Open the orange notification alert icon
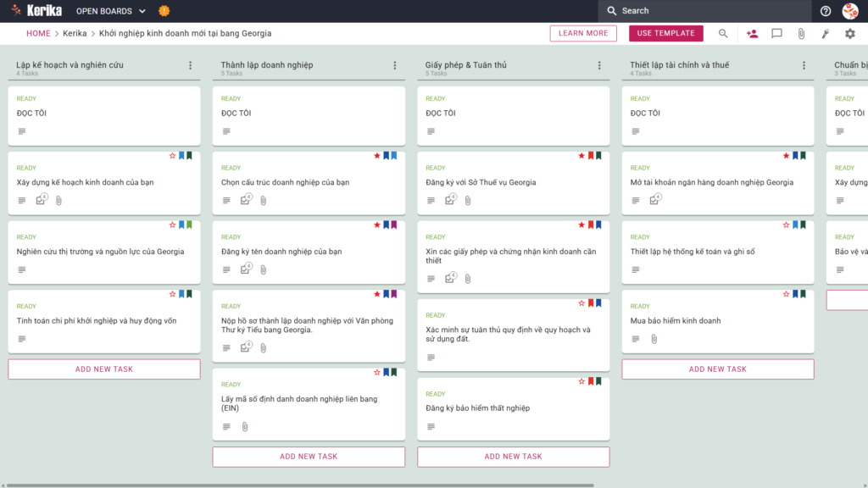Viewport: 868px width, 488px height. [164, 10]
